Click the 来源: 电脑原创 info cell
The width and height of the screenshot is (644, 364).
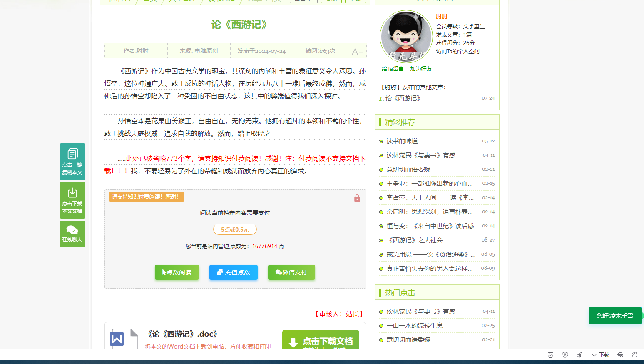point(199,51)
